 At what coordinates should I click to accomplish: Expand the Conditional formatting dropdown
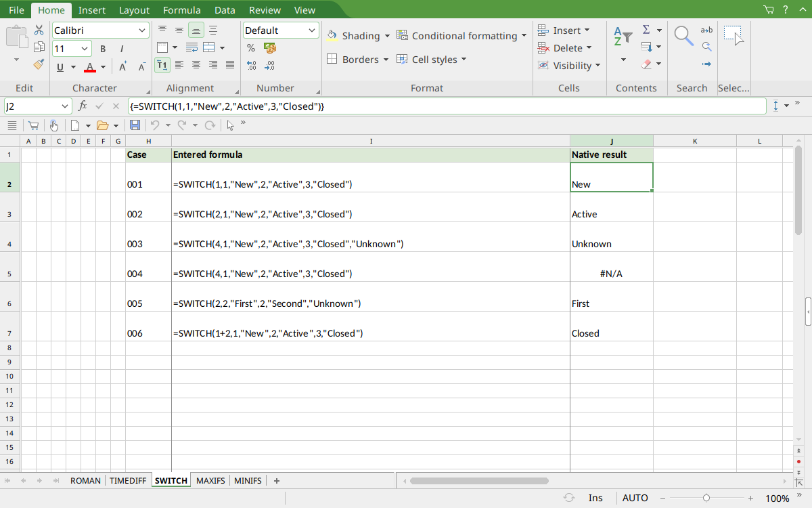pos(524,36)
